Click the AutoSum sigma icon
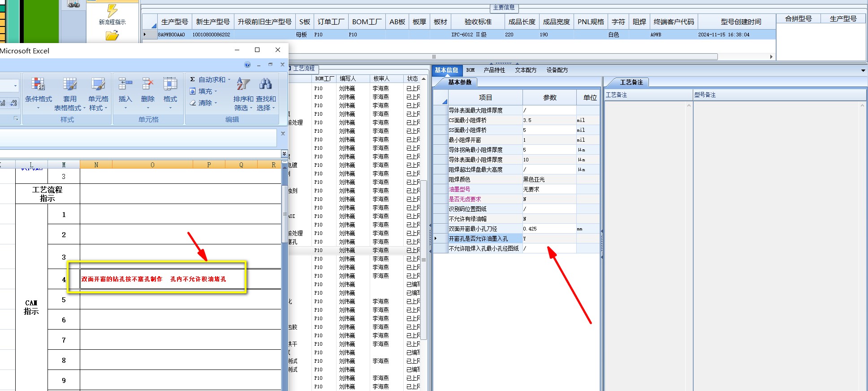This screenshot has width=868, height=391. tap(193, 79)
